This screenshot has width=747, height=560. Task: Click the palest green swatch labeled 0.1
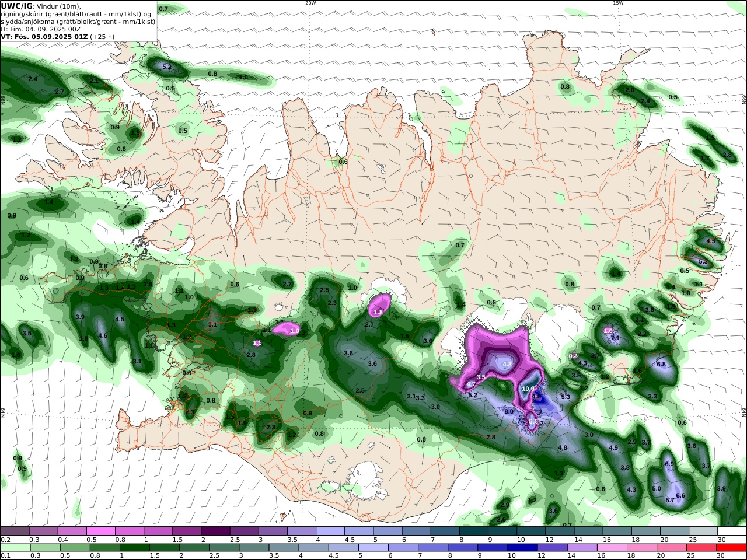point(15,548)
